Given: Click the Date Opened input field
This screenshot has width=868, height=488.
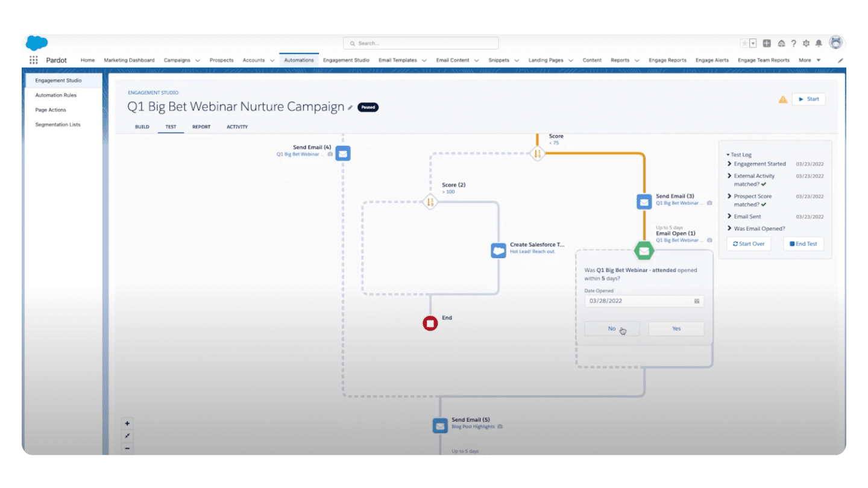Looking at the screenshot, I should tap(644, 301).
